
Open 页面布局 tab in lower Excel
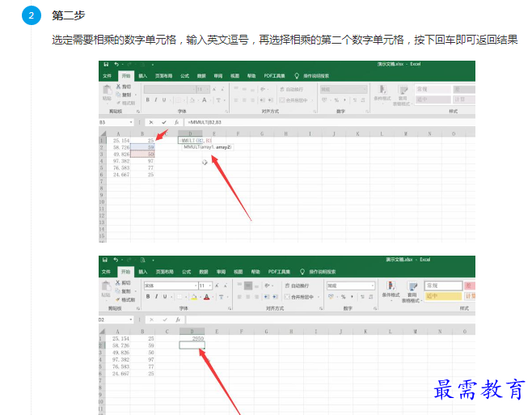[165, 272]
